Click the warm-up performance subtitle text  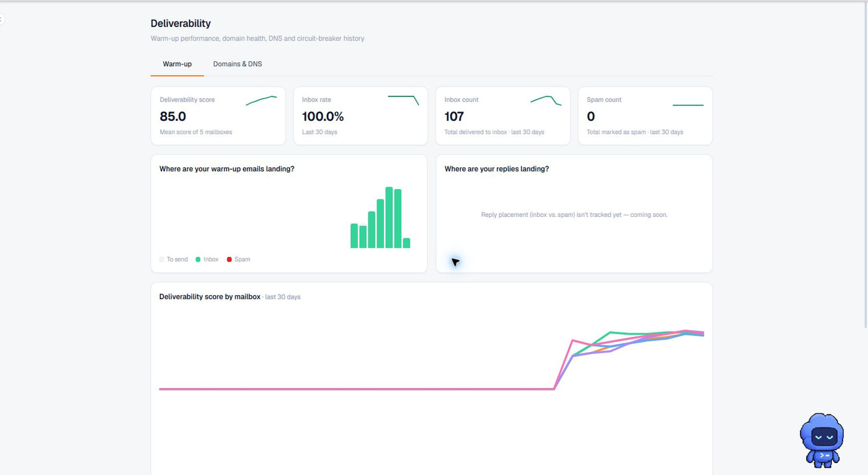tap(258, 39)
